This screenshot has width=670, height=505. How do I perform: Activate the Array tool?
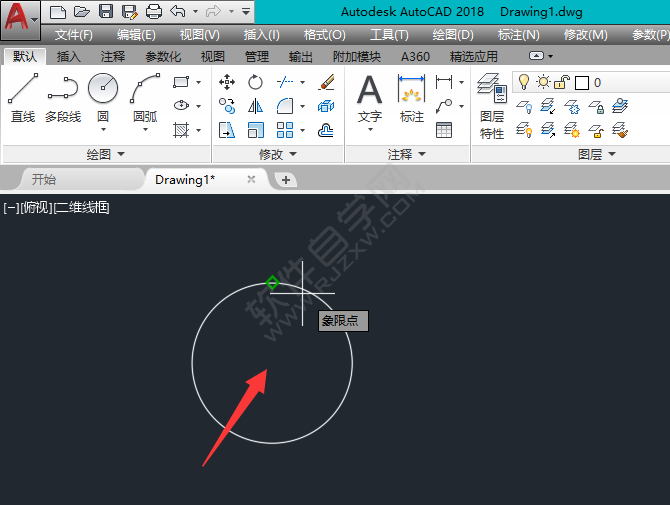tap(285, 130)
